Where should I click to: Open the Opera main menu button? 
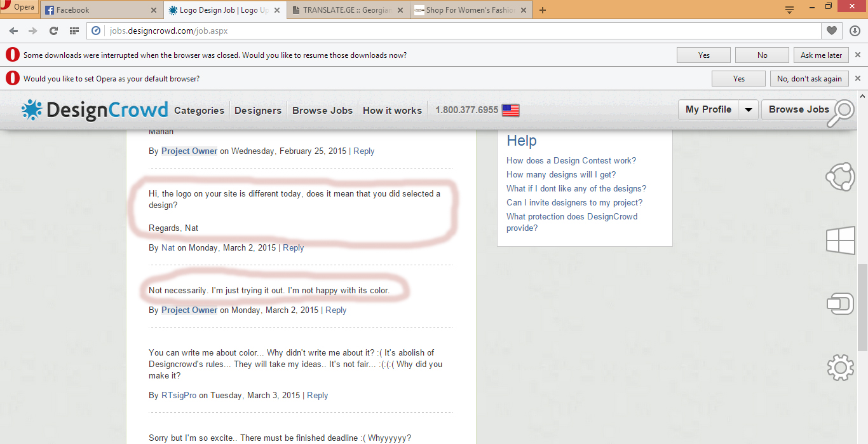[x=18, y=8]
